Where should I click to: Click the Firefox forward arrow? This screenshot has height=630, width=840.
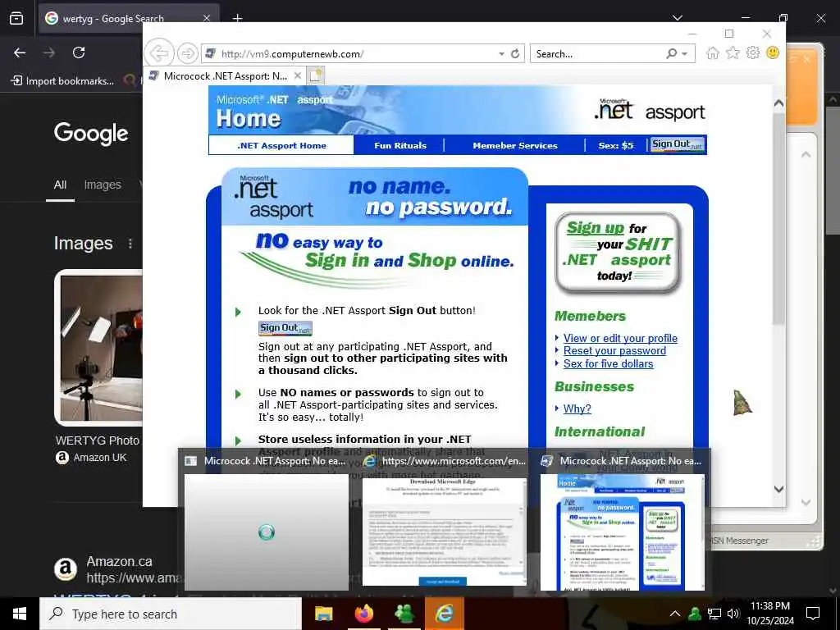(48, 52)
